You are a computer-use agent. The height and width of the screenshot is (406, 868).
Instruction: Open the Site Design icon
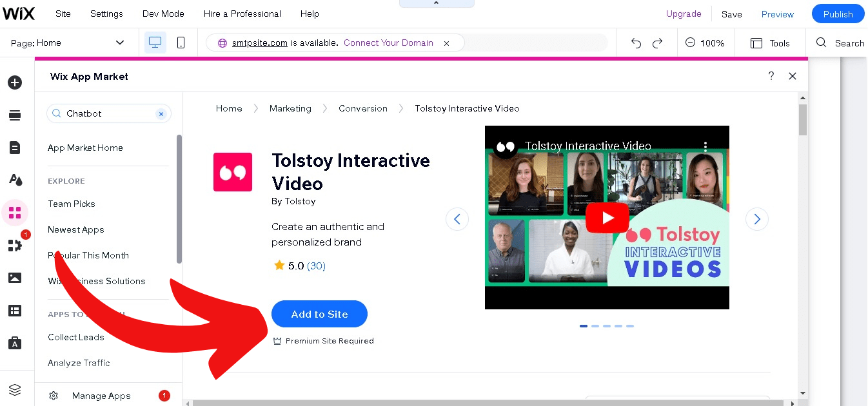[x=15, y=180]
